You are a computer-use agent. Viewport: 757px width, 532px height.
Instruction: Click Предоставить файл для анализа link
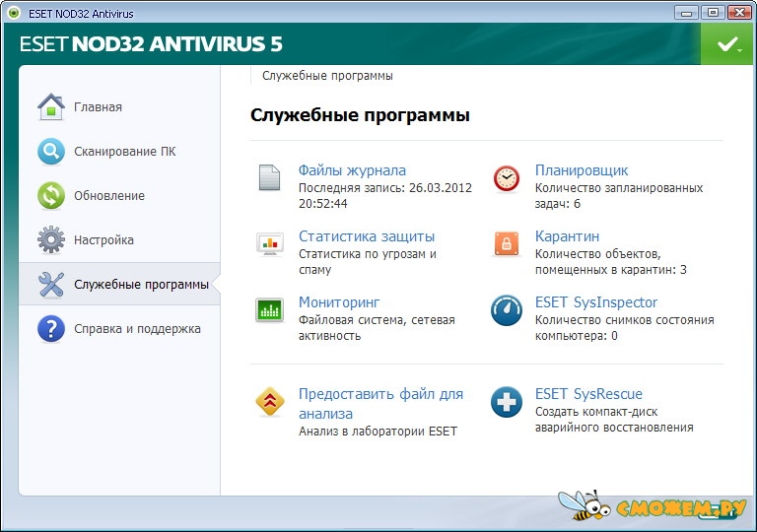[380, 404]
